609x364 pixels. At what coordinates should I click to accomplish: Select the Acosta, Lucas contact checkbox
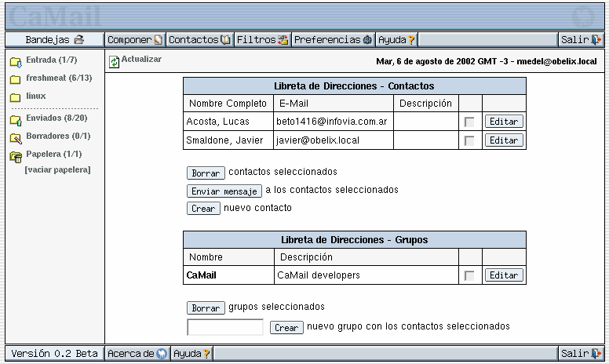(x=469, y=122)
